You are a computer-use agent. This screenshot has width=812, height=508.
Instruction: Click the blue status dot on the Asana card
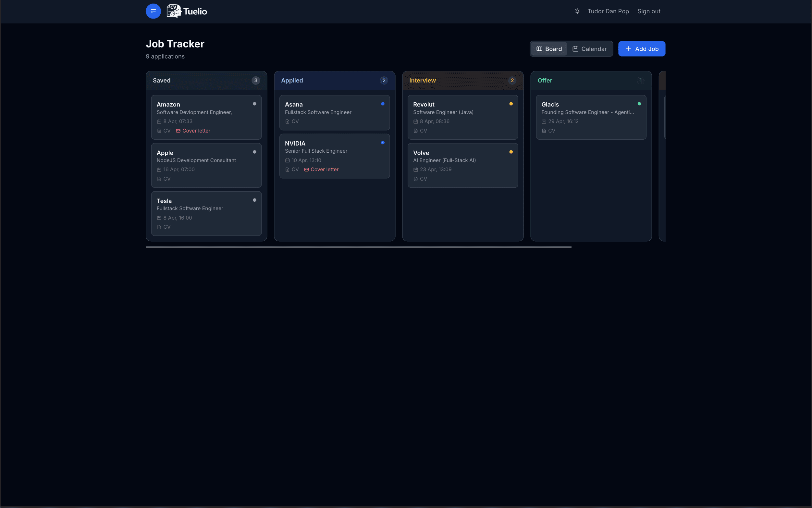tap(383, 104)
